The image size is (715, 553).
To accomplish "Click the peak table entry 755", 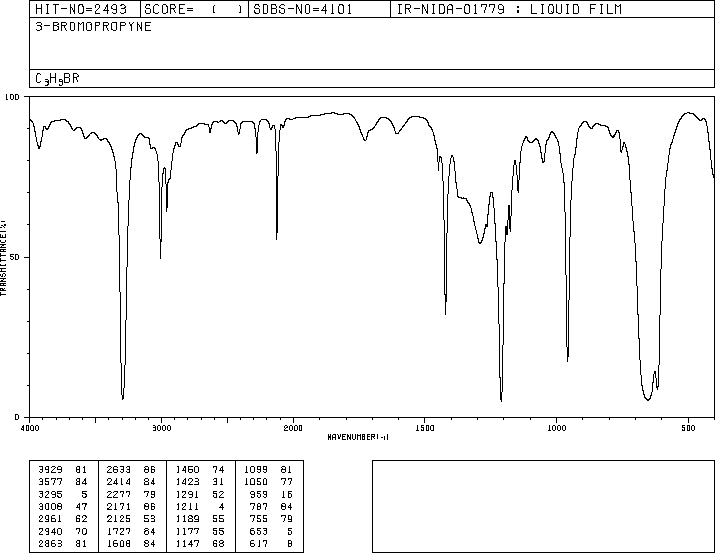I will point(259,519).
